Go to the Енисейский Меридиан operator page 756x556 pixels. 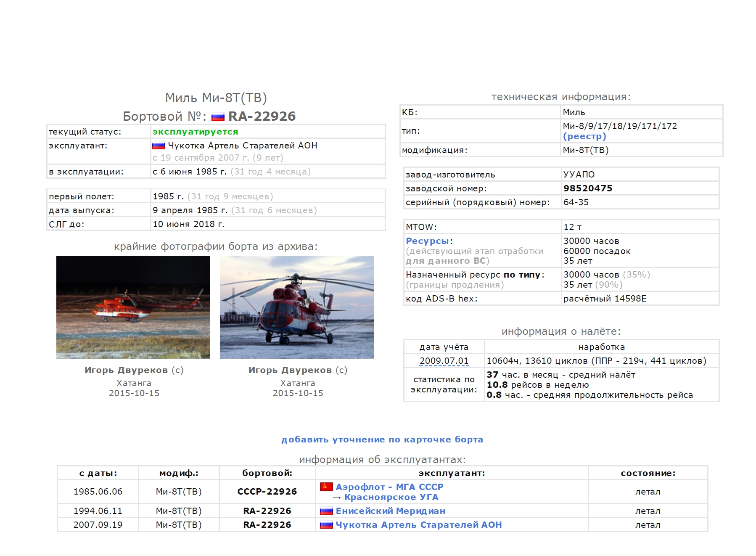click(390, 511)
